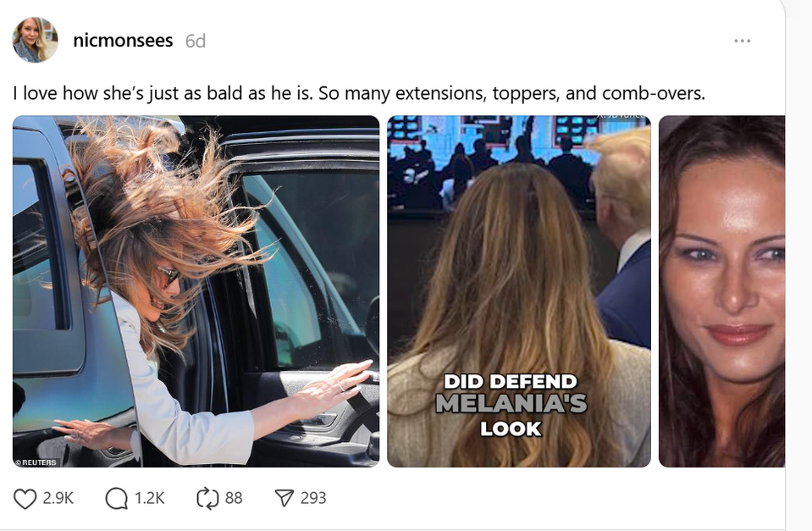Click the paper-plane share icon
This screenshot has width=812, height=531.
(x=284, y=498)
